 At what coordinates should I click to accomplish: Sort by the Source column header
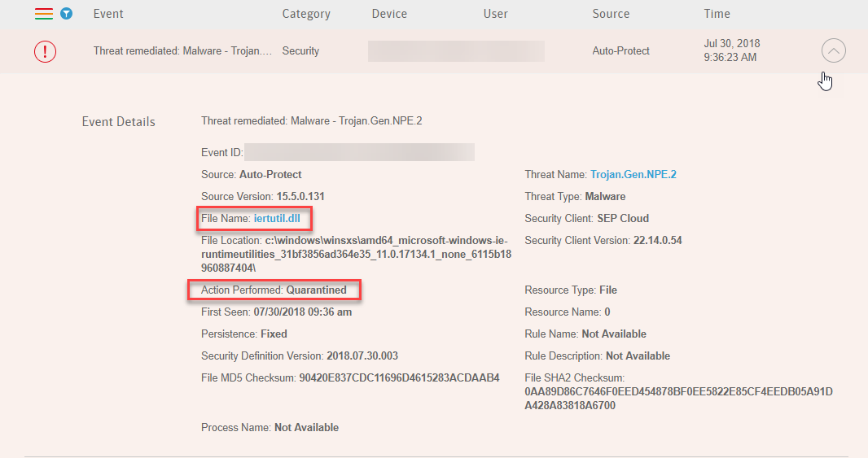pyautogui.click(x=611, y=14)
